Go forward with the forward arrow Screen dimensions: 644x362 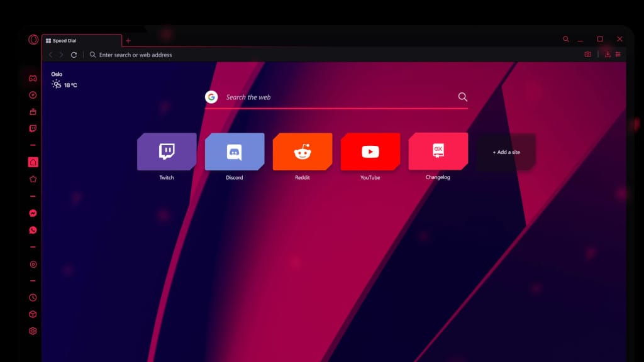tap(62, 55)
